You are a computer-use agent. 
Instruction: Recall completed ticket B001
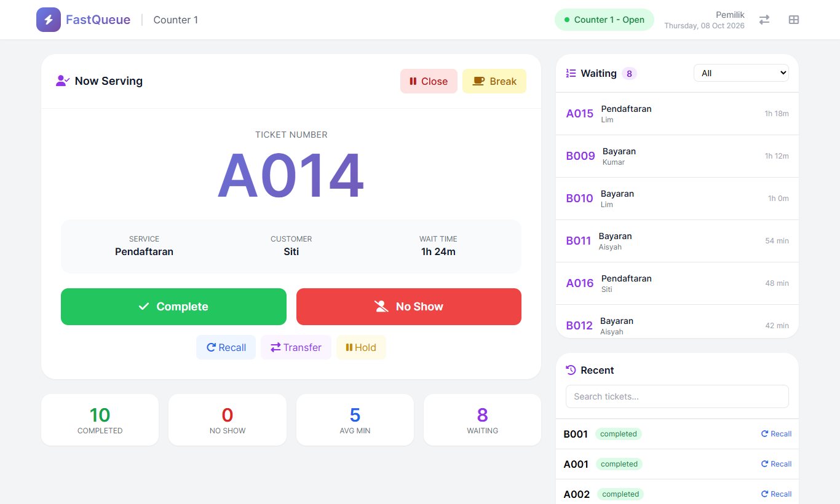tap(776, 434)
